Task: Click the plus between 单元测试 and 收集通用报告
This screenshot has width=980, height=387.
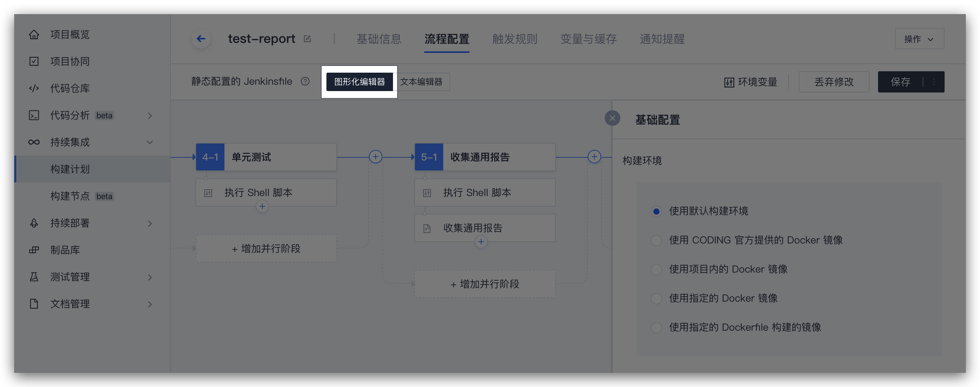Action: point(376,157)
